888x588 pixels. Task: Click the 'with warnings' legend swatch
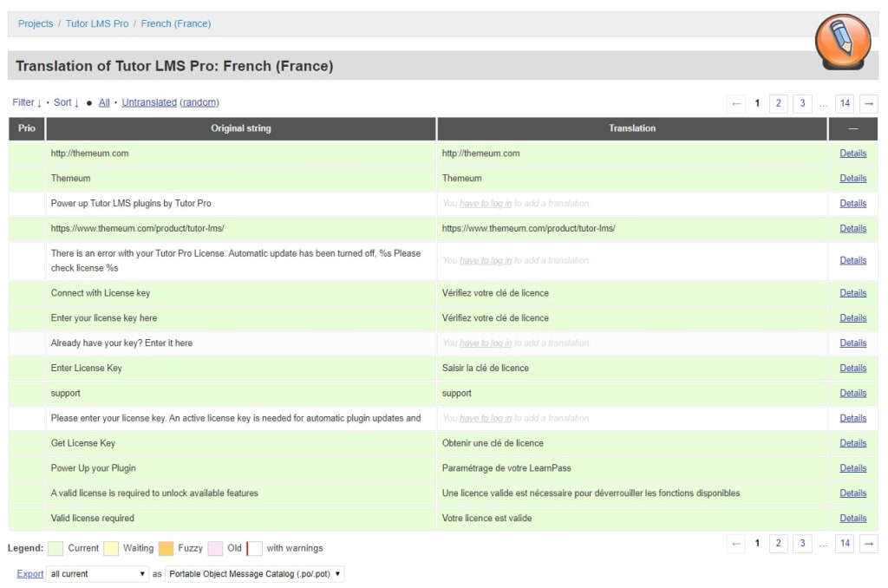coord(255,548)
